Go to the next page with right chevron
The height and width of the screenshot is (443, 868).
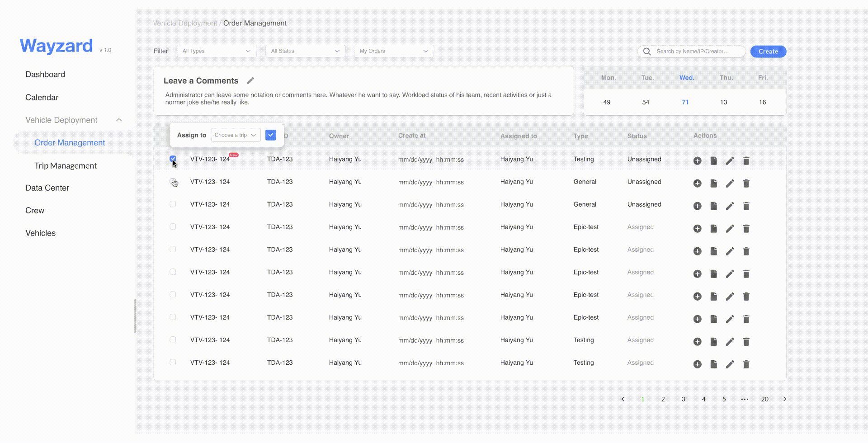pos(785,399)
